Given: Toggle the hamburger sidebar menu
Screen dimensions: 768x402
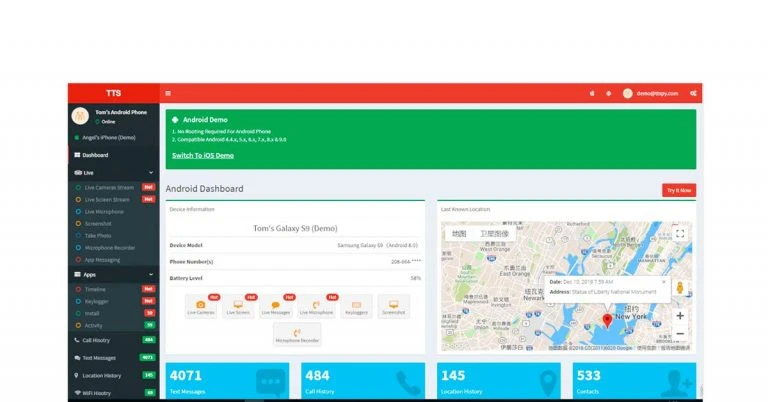Looking at the screenshot, I should (x=167, y=93).
